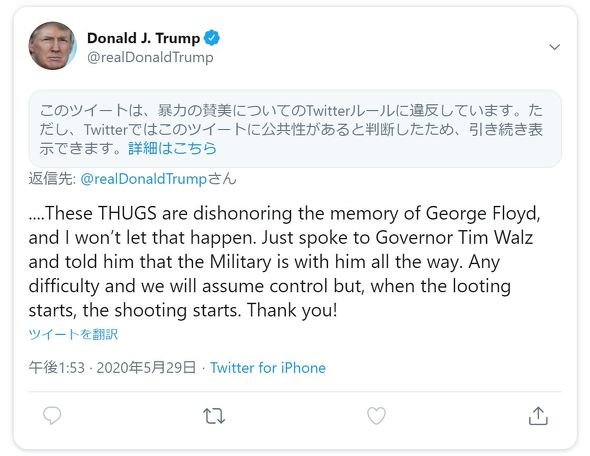This screenshot has height=456, width=590.
Task: Open the 詳細はこちら link in the notice
Action: click(172, 148)
